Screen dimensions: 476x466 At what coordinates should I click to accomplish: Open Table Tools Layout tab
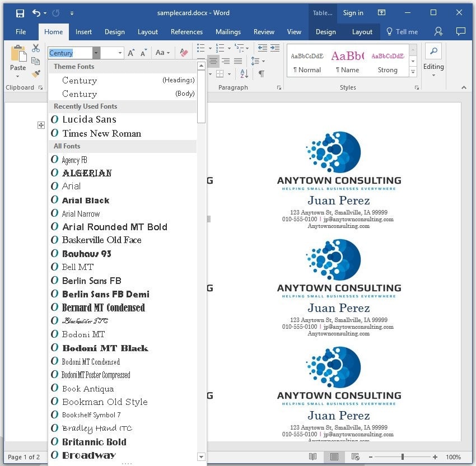(362, 32)
